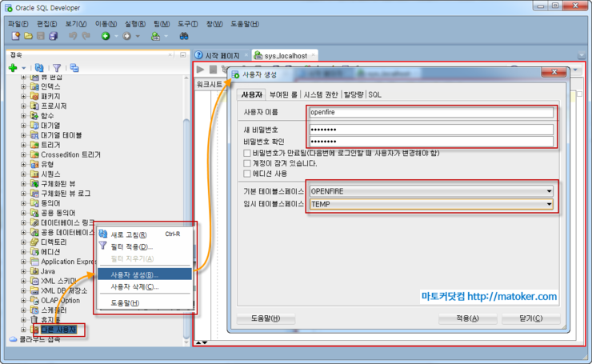The height and width of the screenshot is (364, 592).
Task: Open the 실행(R) menu
Action: (134, 24)
